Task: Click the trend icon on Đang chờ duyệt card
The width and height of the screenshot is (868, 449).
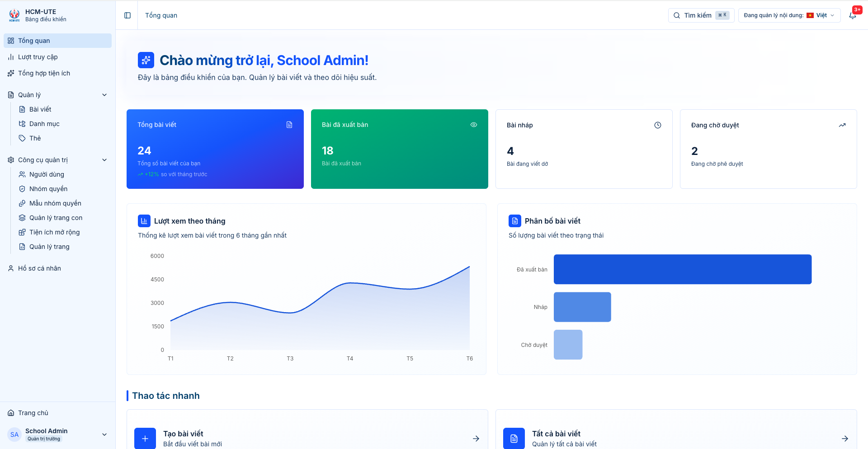Action: [x=842, y=125]
